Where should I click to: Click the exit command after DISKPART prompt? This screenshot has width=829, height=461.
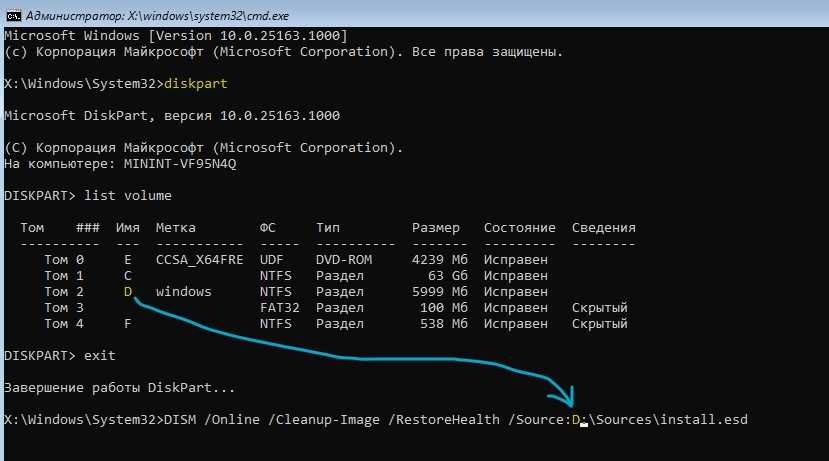point(100,355)
